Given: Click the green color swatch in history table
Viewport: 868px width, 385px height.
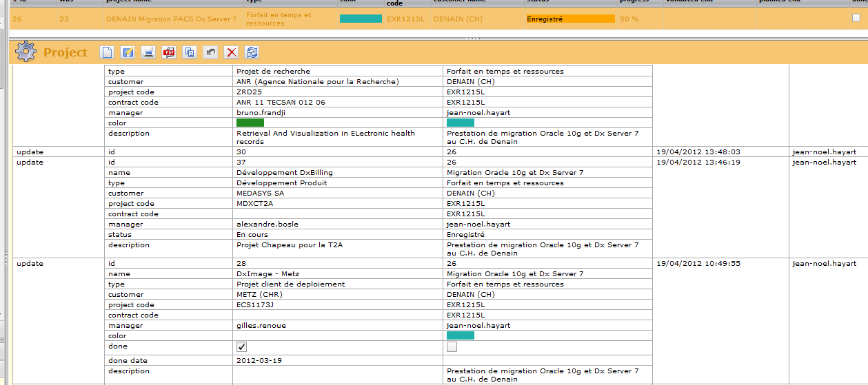Looking at the screenshot, I should click(x=250, y=123).
